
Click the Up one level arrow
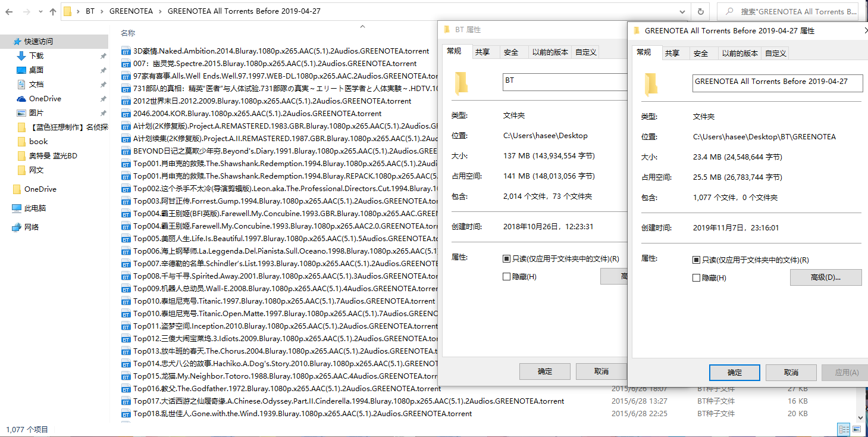pyautogui.click(x=53, y=11)
